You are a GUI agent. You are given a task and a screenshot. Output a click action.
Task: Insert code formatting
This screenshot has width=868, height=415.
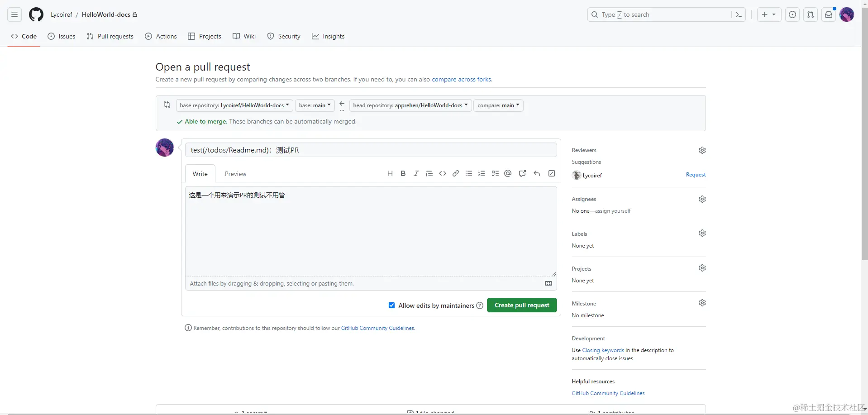click(443, 173)
